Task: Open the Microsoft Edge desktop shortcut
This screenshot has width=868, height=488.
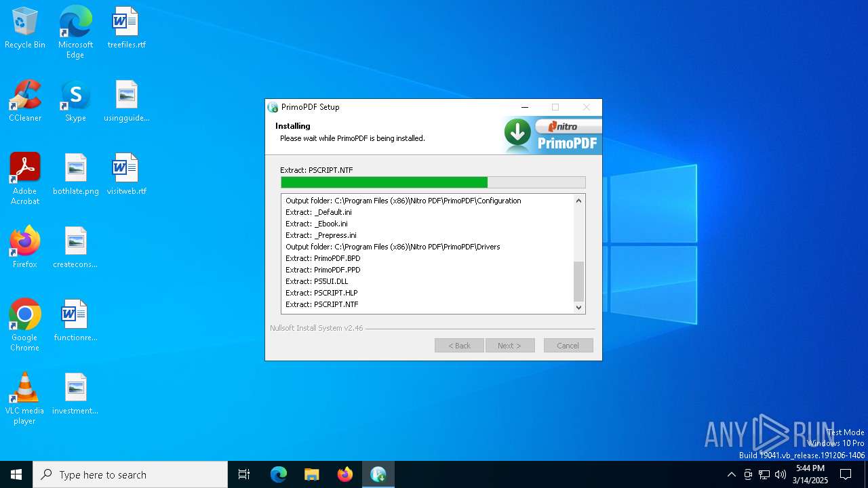Action: tap(75, 32)
